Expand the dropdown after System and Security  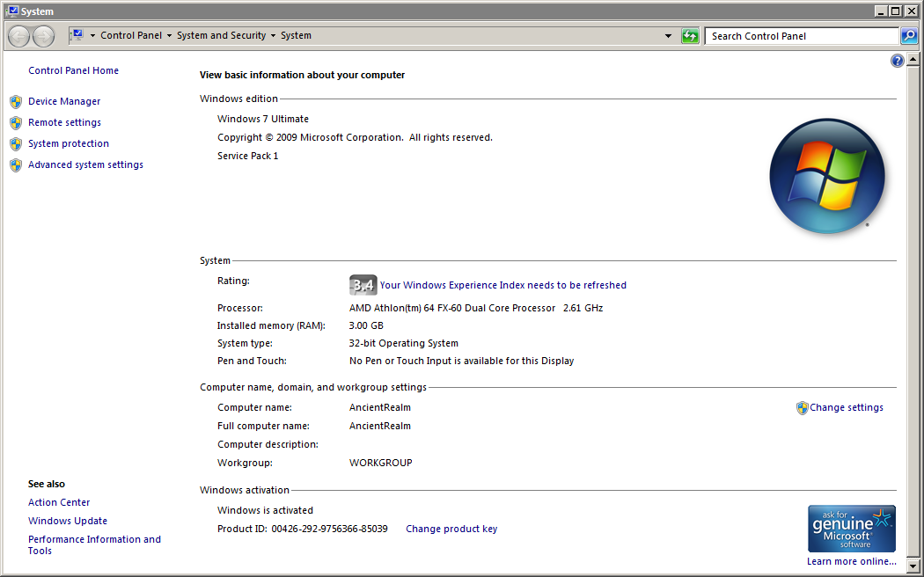(x=273, y=36)
